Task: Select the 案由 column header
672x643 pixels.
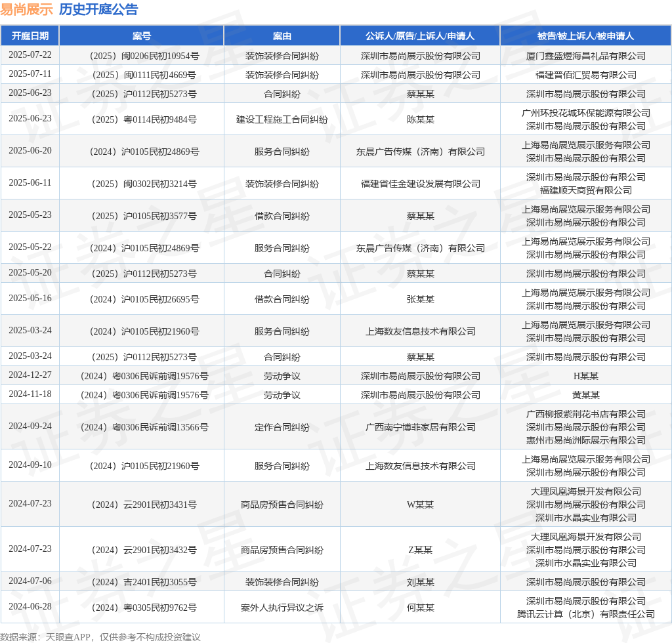Action: click(282, 36)
